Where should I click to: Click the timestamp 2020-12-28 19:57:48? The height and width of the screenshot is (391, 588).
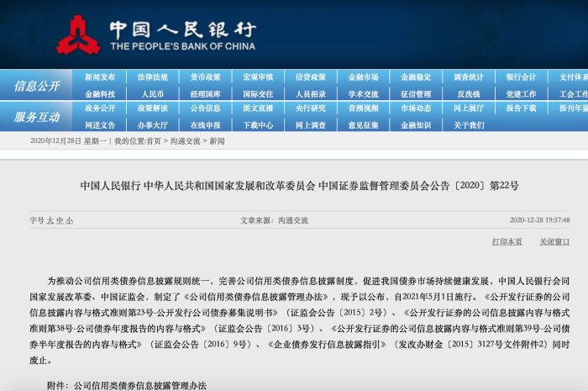click(x=539, y=220)
